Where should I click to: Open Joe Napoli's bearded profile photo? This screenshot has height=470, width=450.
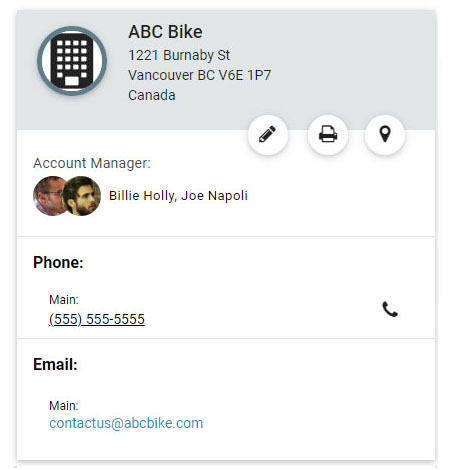pos(82,196)
